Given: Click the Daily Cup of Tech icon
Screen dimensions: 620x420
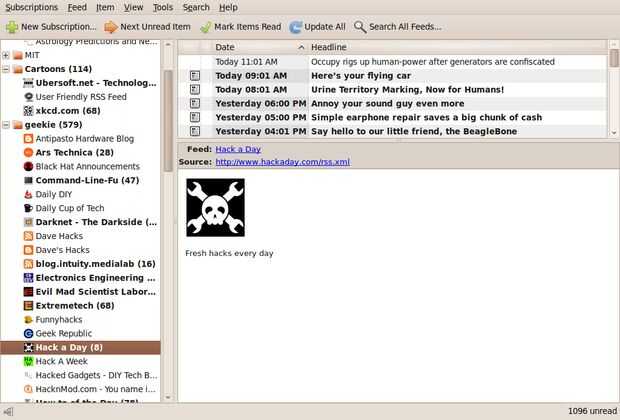Looking at the screenshot, I should (x=28, y=208).
